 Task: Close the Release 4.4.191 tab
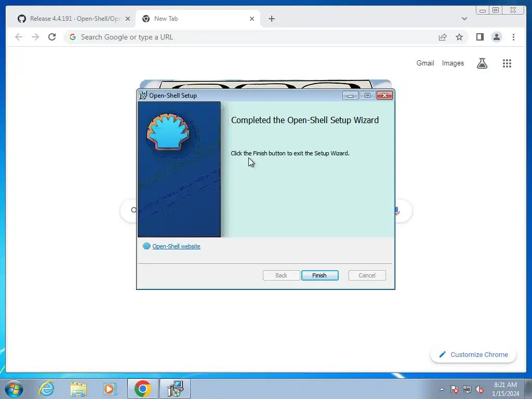click(x=128, y=19)
